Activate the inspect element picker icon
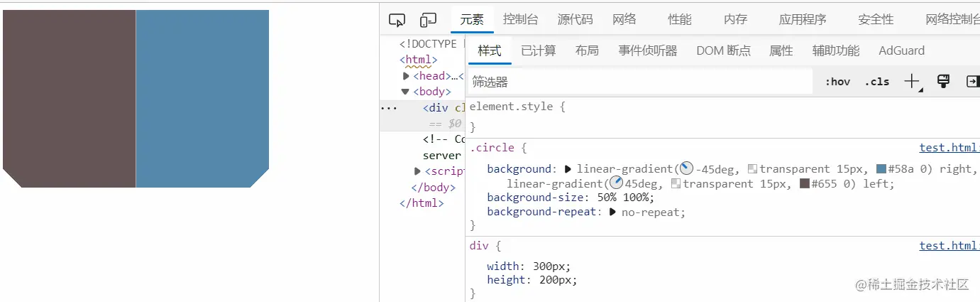980x302 pixels. (397, 20)
